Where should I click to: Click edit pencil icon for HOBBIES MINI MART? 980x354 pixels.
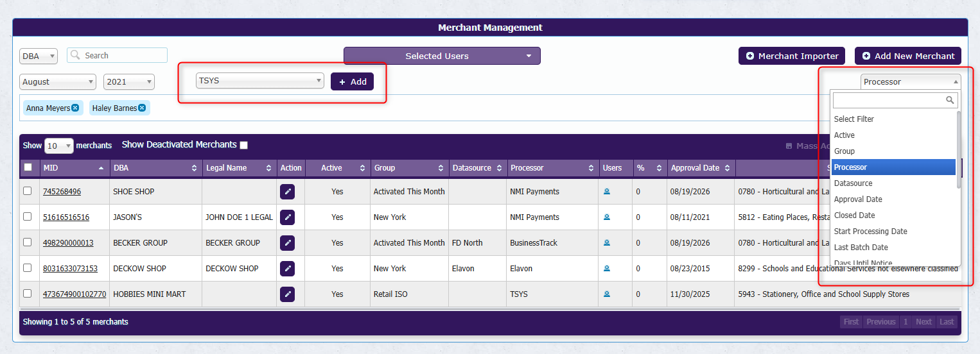[x=287, y=294]
